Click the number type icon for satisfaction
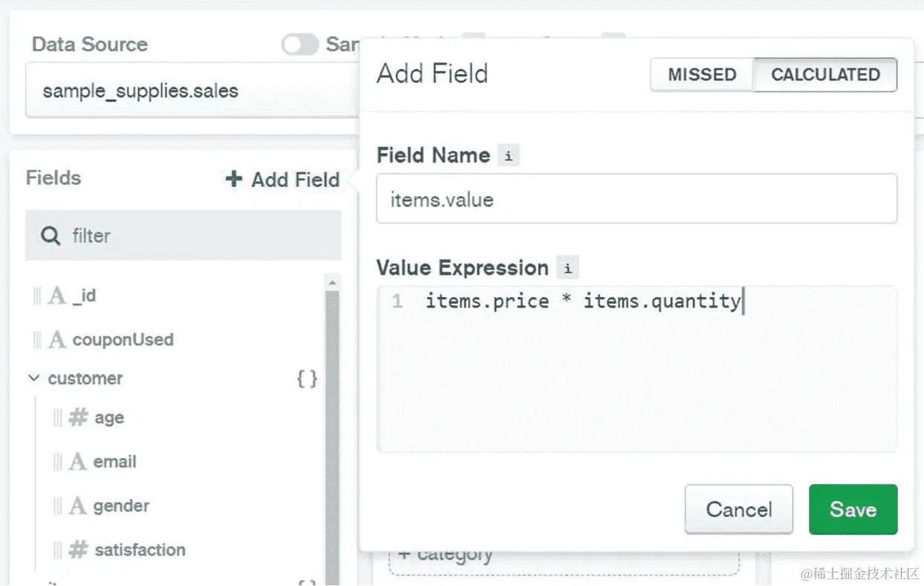The width and height of the screenshot is (924, 586). click(x=78, y=550)
